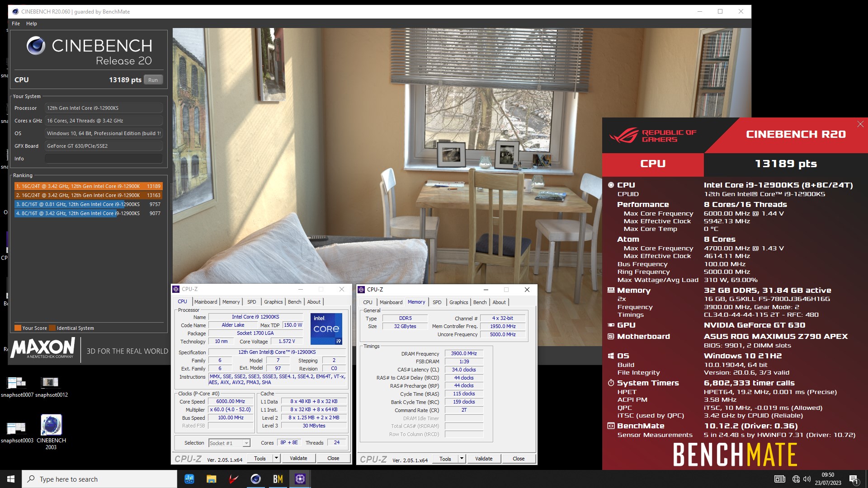
Task: Click the Info input field in Cinebench
Action: tap(104, 159)
